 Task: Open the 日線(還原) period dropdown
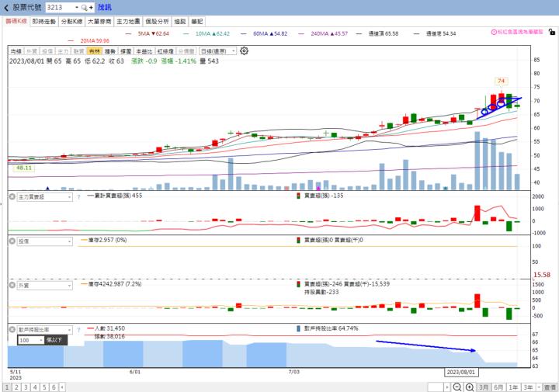click(217, 50)
